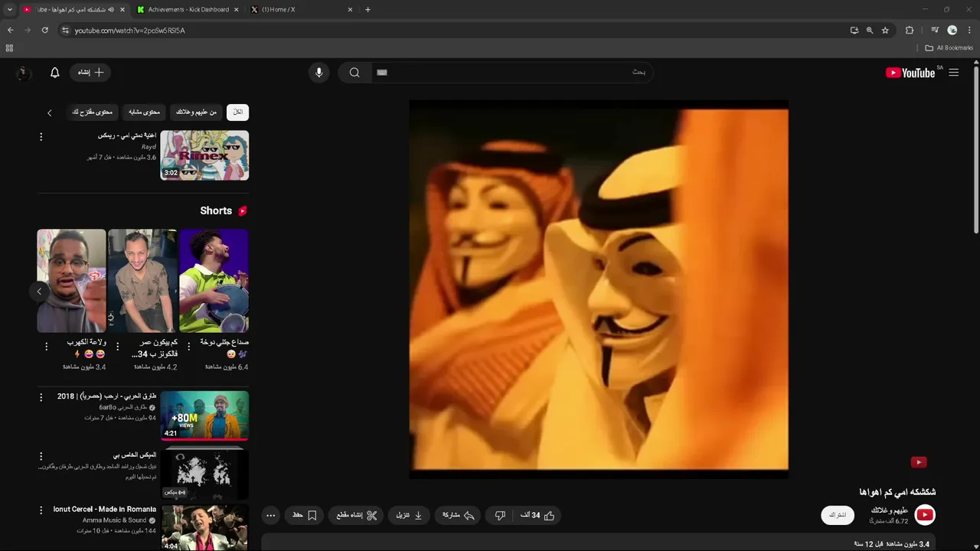Open the Ionut Cercel Made in Romania thumbnail
This screenshot has height=551, width=980.
[204, 528]
